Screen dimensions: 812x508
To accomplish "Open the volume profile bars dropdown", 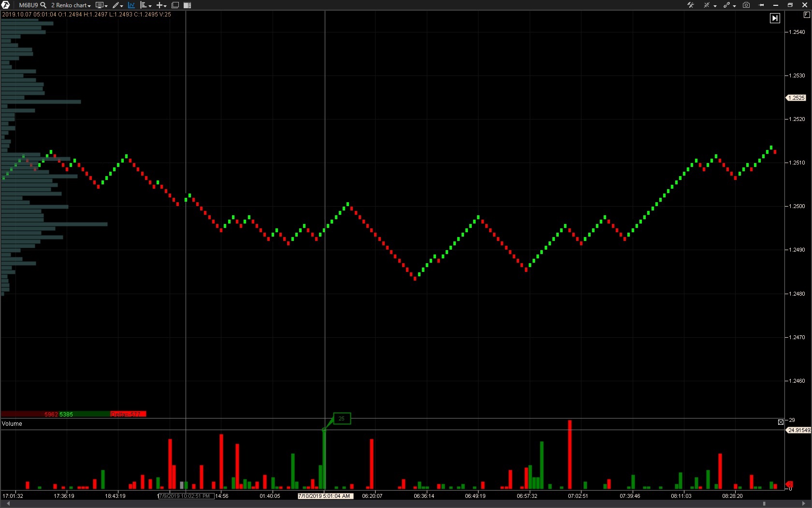I will tap(145, 5).
